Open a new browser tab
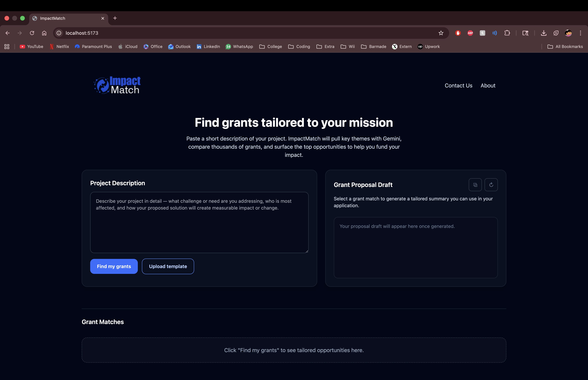The image size is (588, 380). pyautogui.click(x=115, y=18)
